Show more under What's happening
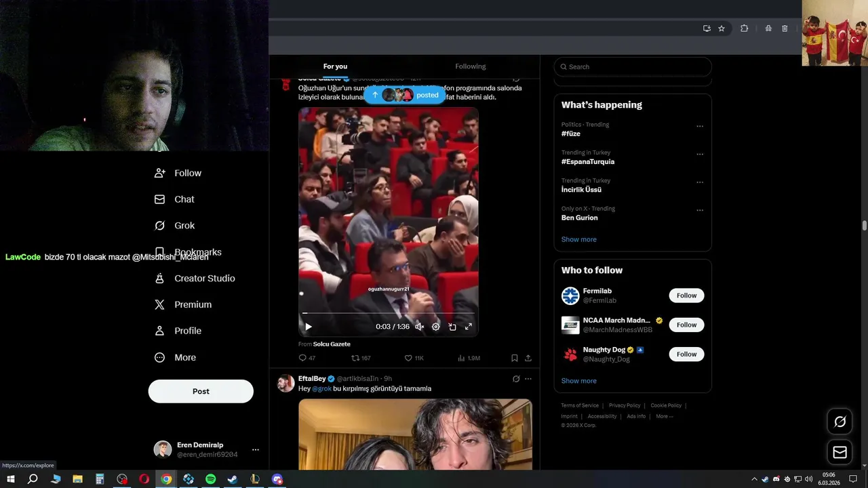 [x=579, y=239]
